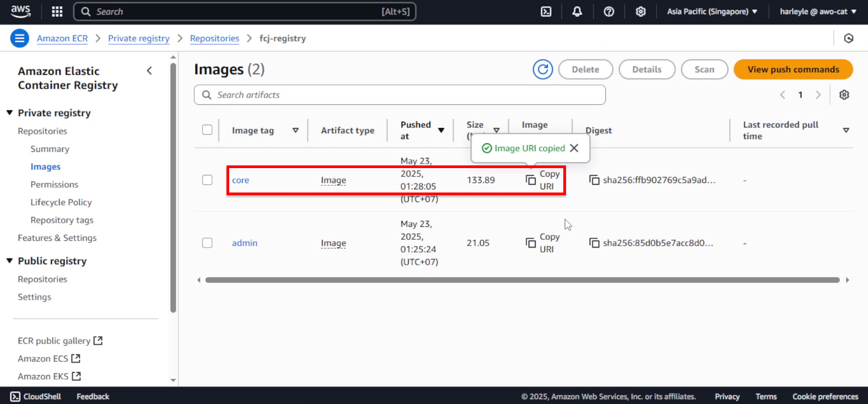Open the info panel hexagon icon
This screenshot has width=868, height=404.
pos(849,38)
